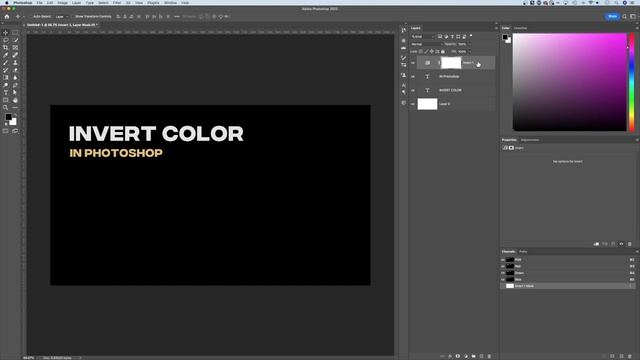Screen dimensions: 640x360
Task: Open the Apple menu
Action: (x=7, y=2)
